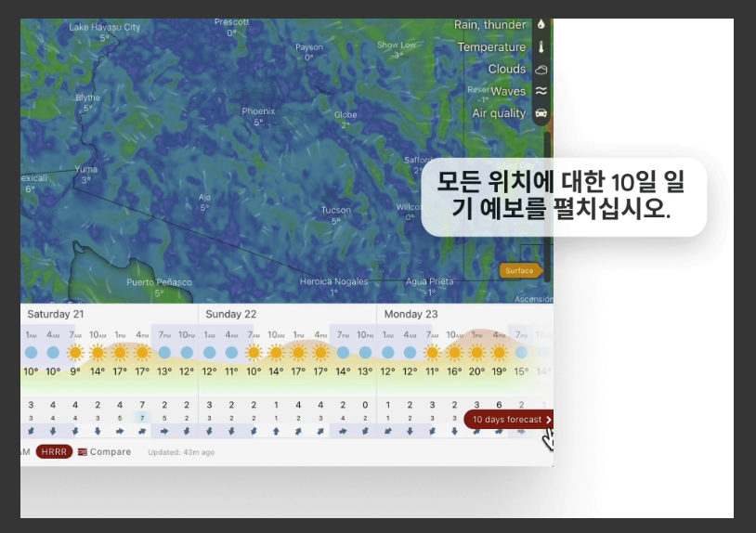
Task: Click the Tucson city label on map
Action: (336, 210)
